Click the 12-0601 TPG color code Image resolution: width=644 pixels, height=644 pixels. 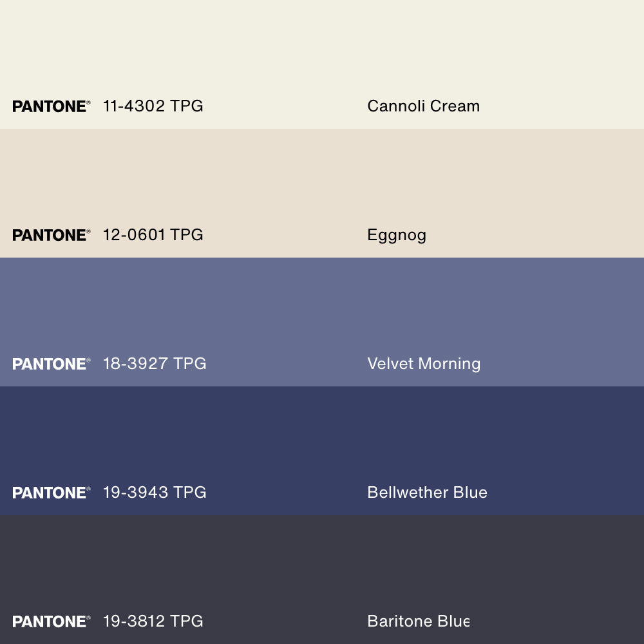tap(153, 235)
